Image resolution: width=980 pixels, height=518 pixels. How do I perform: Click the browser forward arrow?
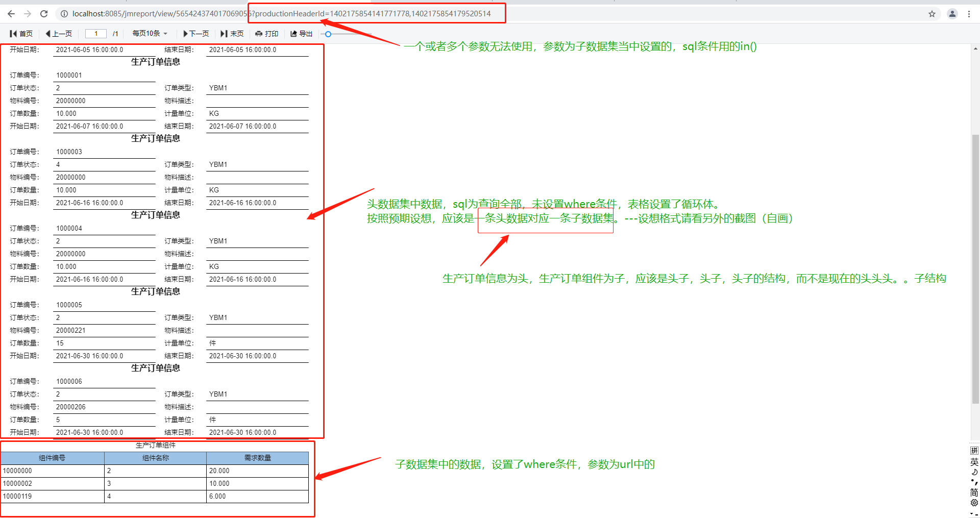(28, 14)
